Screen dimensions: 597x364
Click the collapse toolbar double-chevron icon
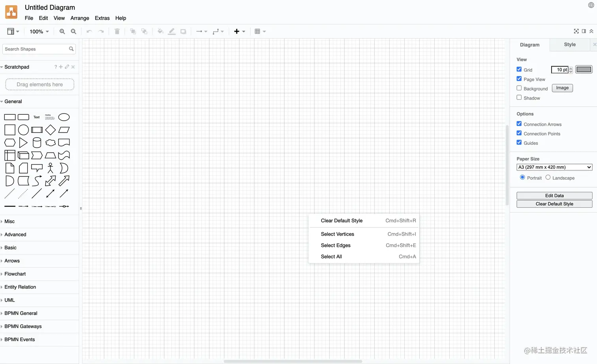(x=591, y=31)
